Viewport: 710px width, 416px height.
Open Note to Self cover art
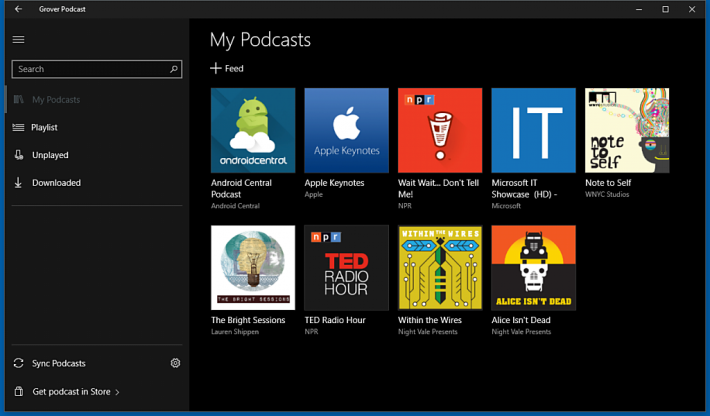(627, 130)
